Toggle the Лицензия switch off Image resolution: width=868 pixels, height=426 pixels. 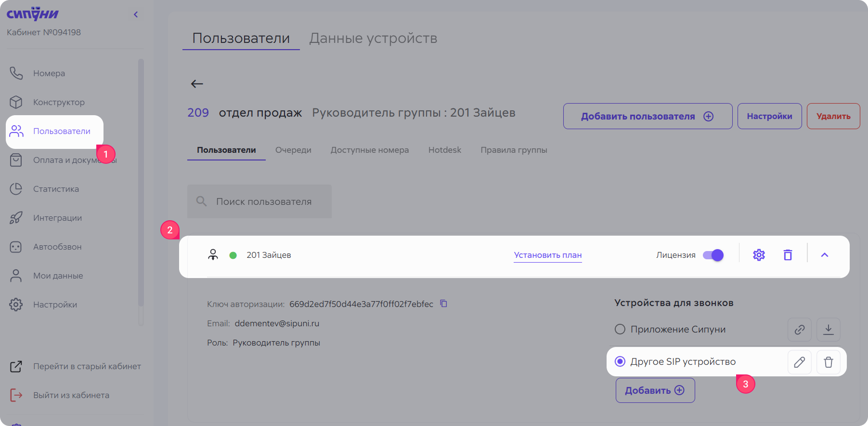pos(713,255)
